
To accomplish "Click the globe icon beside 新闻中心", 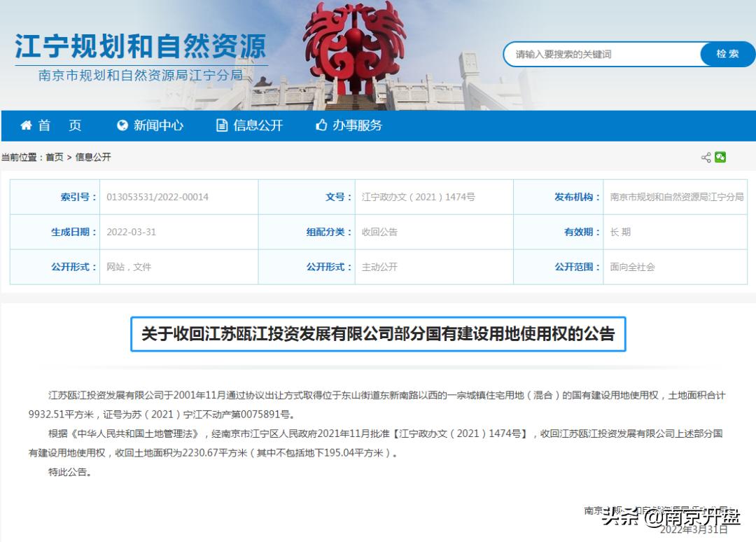I will coord(122,126).
